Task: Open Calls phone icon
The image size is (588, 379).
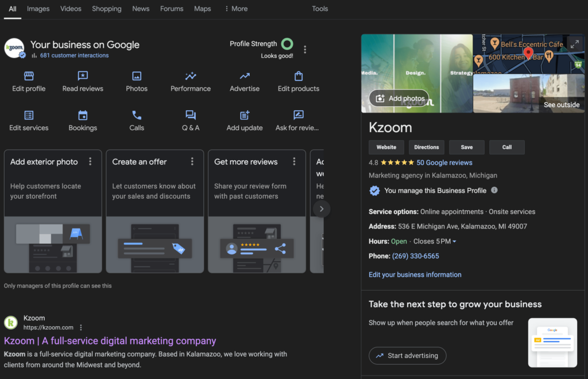Action: pyautogui.click(x=137, y=115)
